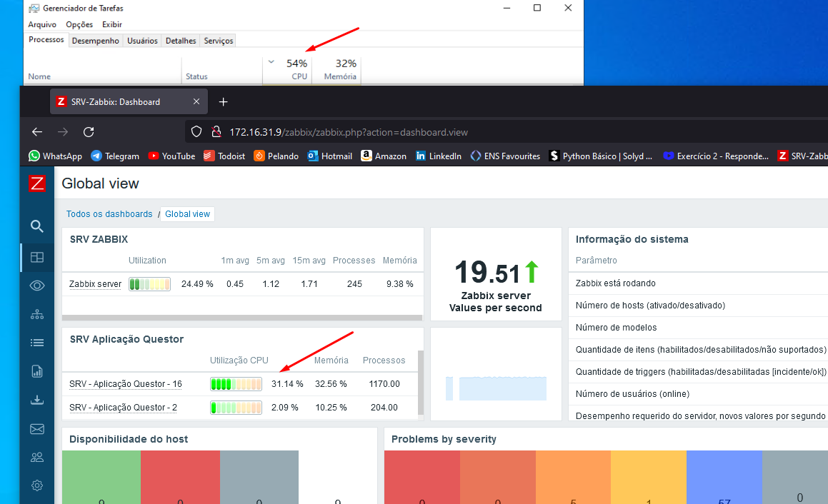Image resolution: width=828 pixels, height=504 pixels.
Task: Switch to Detalhes tab in Task Manager
Action: 181,41
